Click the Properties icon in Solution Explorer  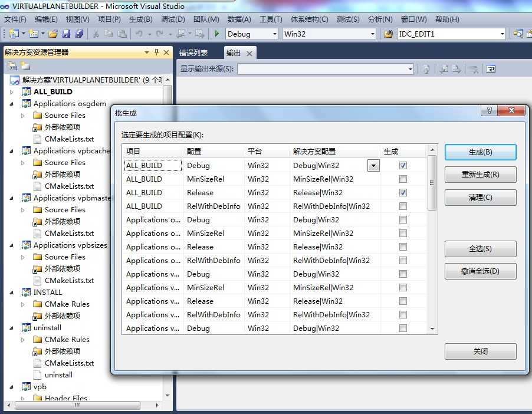click(13, 66)
